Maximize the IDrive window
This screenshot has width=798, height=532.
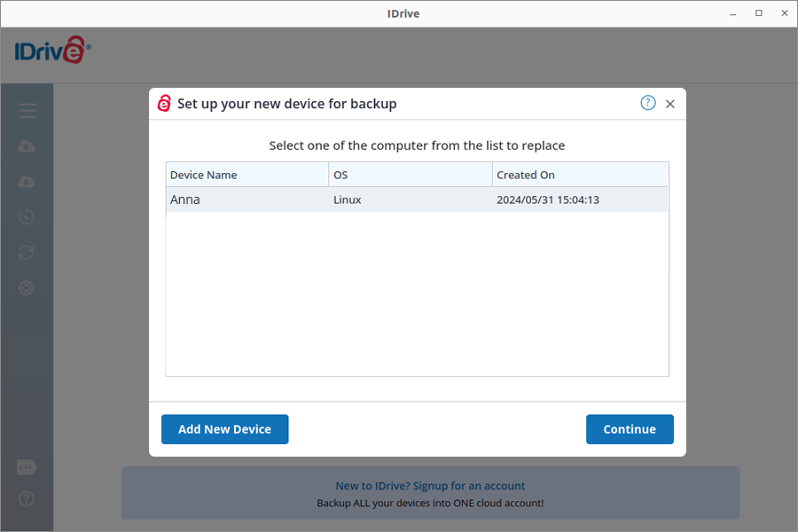(x=758, y=13)
